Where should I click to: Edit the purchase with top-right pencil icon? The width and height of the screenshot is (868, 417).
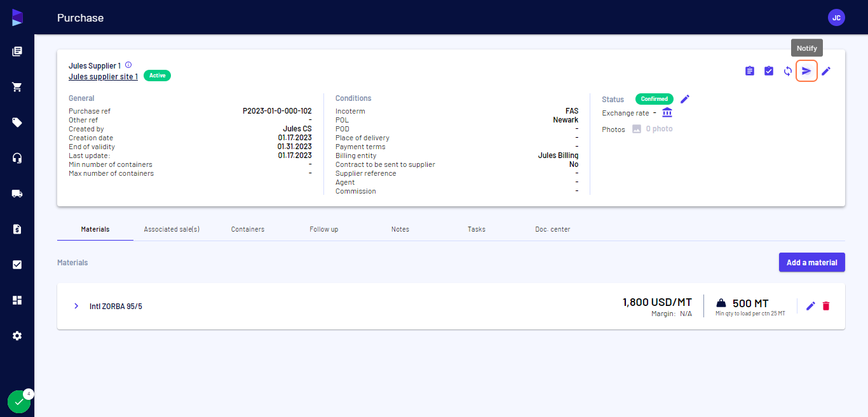[826, 71]
